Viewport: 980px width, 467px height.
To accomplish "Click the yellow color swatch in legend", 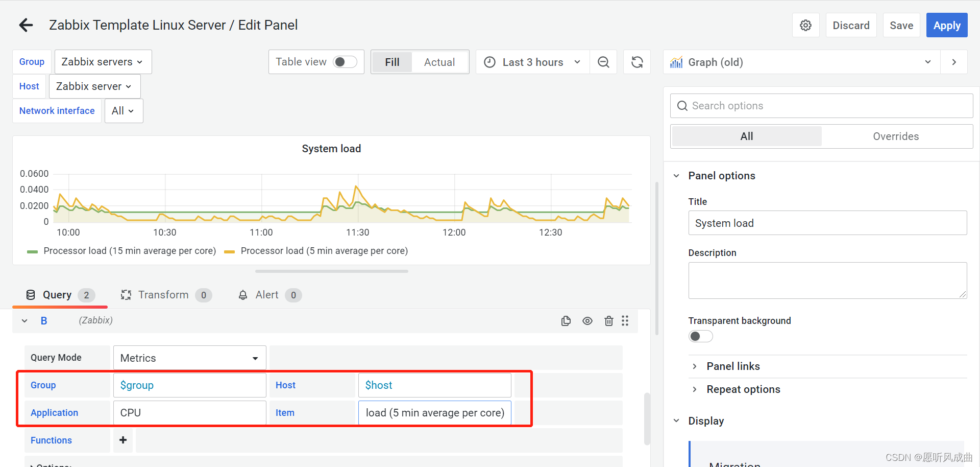I will click(230, 251).
